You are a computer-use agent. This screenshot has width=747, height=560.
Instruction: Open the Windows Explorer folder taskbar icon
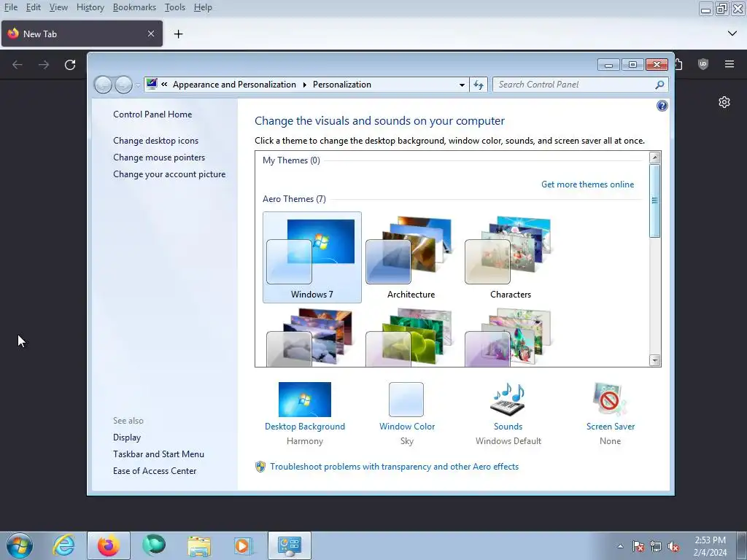tap(198, 545)
